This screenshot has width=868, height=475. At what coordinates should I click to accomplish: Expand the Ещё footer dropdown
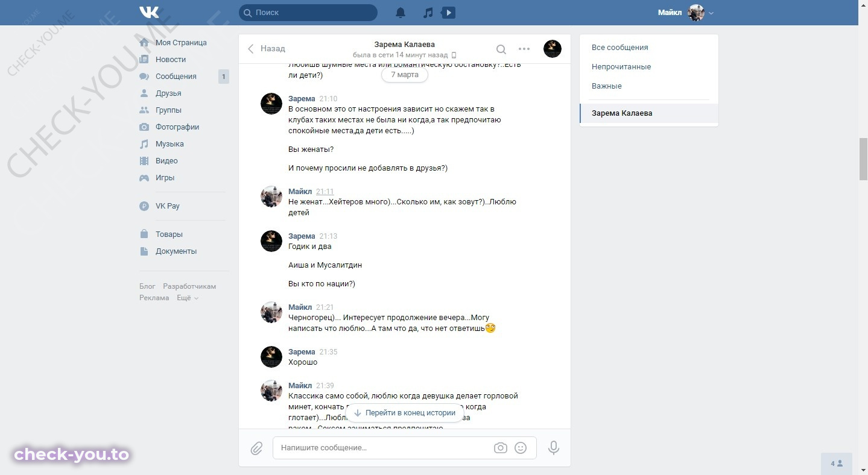pyautogui.click(x=187, y=298)
